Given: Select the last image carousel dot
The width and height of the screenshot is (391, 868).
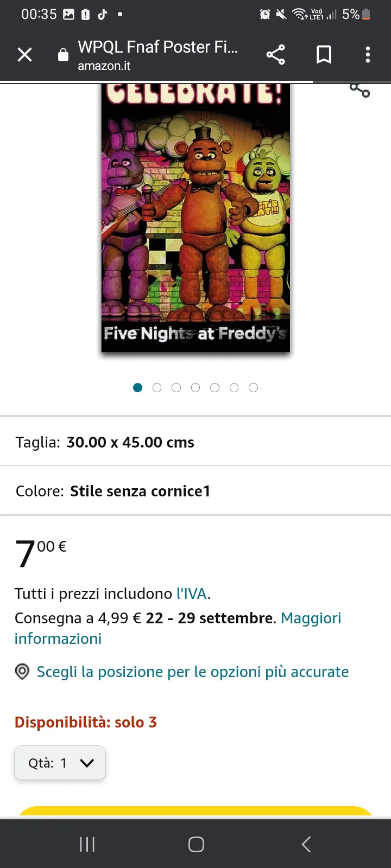Looking at the screenshot, I should point(253,387).
